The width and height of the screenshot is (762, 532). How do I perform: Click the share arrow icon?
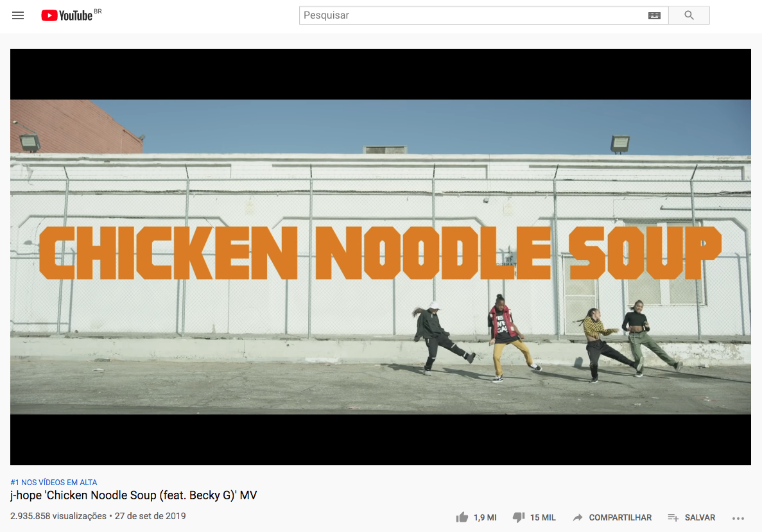pos(577,517)
